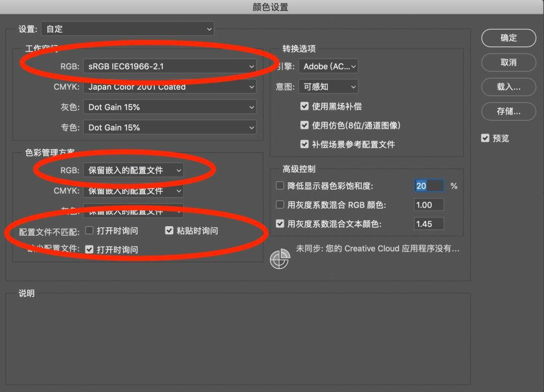Image resolution: width=544 pixels, height=392 pixels.
Task: Click the 载入... button
Action: 509,87
